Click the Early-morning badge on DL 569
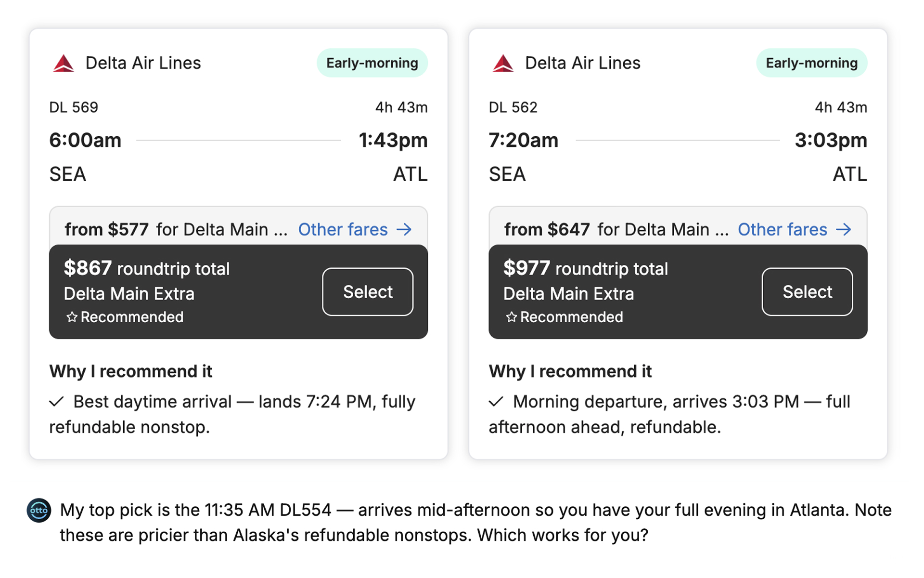Viewport: 924px width, 578px height. tap(372, 63)
